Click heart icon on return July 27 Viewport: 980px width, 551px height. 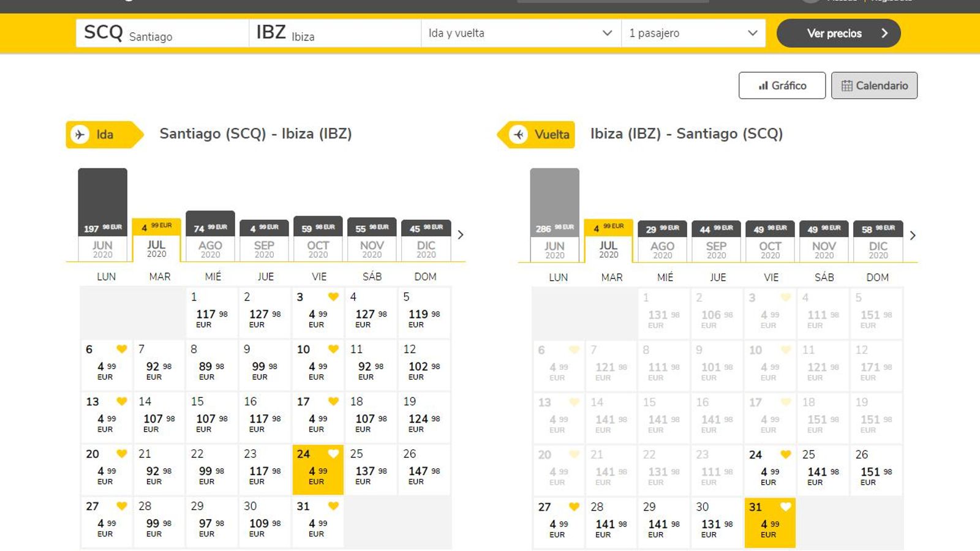pos(574,507)
